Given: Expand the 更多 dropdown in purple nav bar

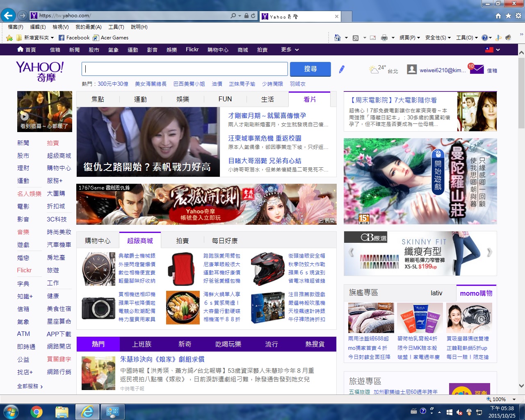Looking at the screenshot, I should click(x=290, y=50).
